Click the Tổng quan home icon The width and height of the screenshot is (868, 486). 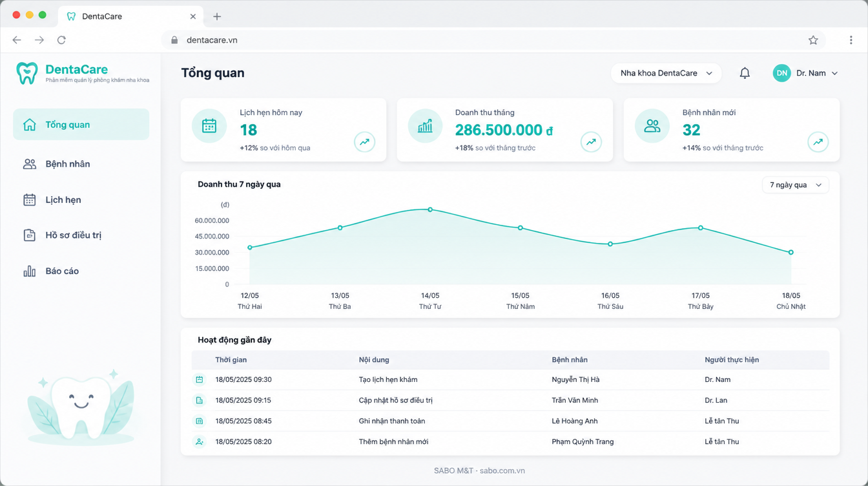[x=30, y=125]
